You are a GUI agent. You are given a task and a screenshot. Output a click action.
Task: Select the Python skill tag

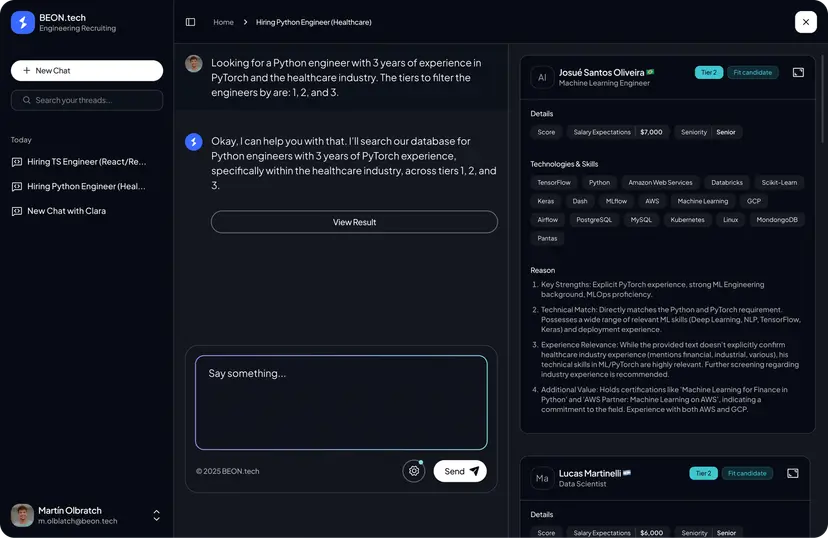pyautogui.click(x=599, y=183)
